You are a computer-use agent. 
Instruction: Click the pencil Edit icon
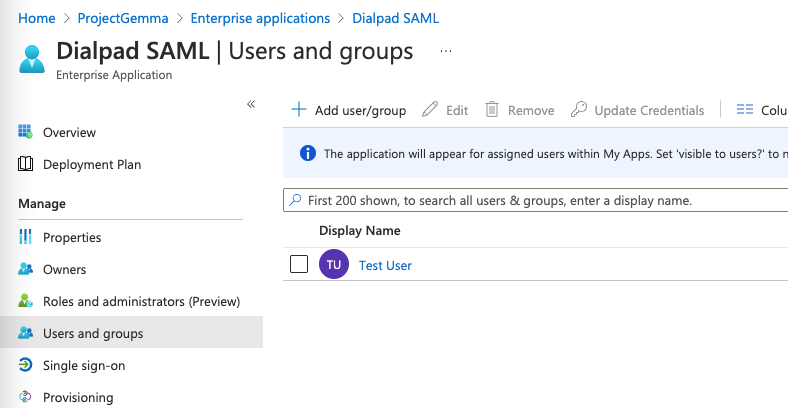tap(430, 110)
